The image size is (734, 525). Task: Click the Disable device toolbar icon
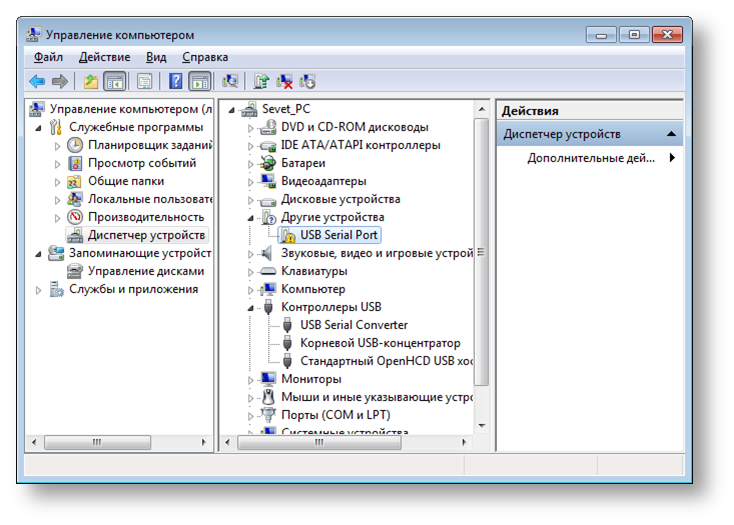click(308, 81)
